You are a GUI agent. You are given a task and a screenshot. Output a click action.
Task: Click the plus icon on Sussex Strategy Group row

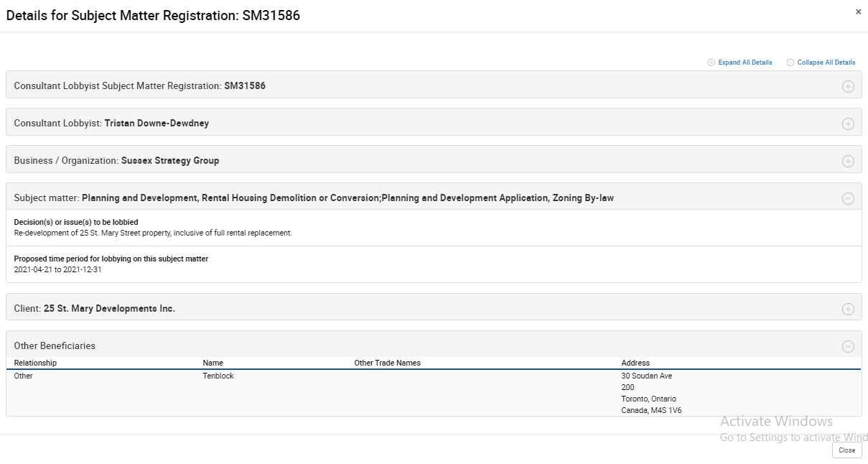click(x=848, y=161)
